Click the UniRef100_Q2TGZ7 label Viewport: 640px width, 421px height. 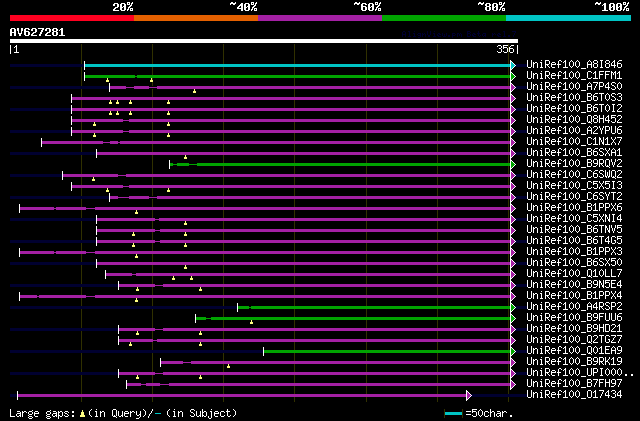point(574,340)
